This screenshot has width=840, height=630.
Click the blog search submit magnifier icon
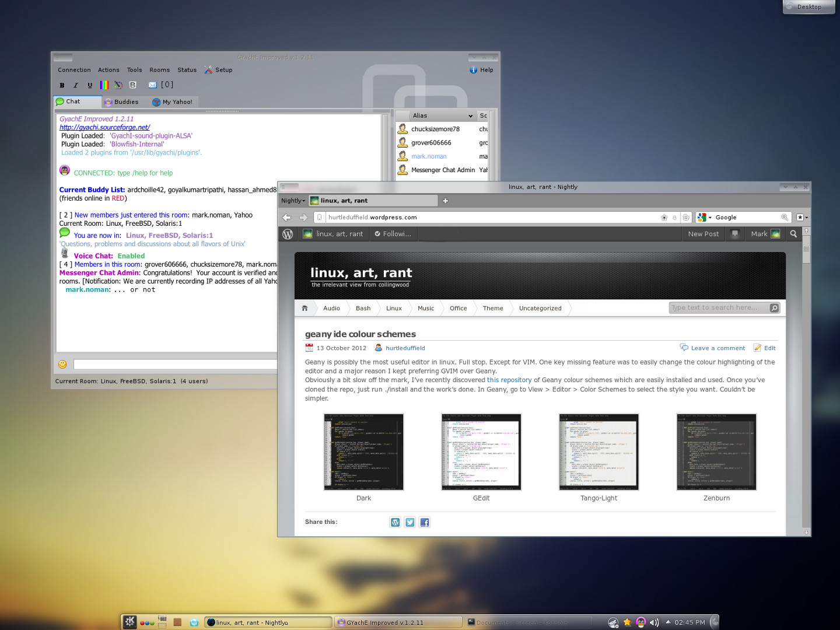click(x=774, y=308)
